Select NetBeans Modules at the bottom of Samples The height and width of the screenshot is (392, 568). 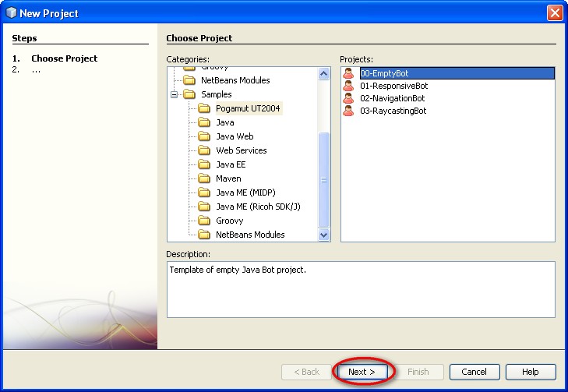pos(250,235)
